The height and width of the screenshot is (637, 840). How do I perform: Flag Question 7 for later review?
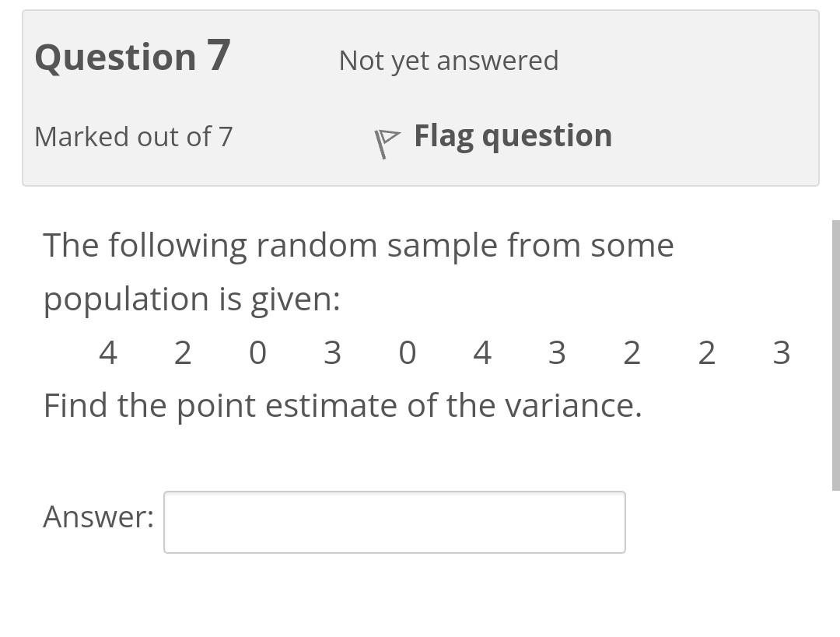click(x=513, y=135)
